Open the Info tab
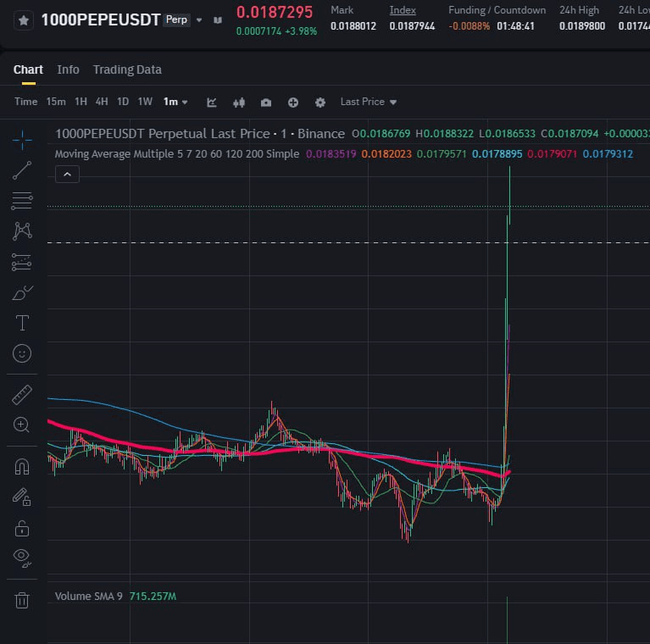 point(68,69)
